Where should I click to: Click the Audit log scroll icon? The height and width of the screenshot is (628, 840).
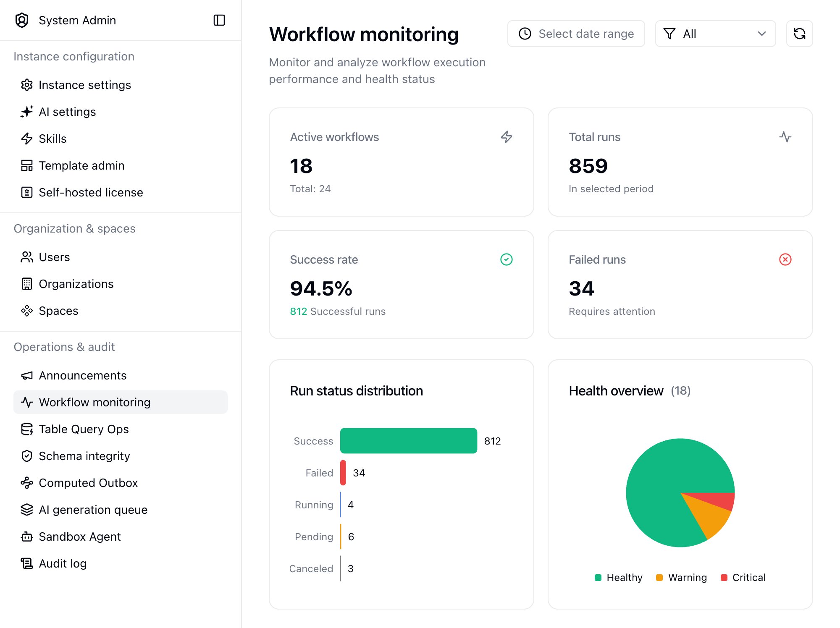27,563
